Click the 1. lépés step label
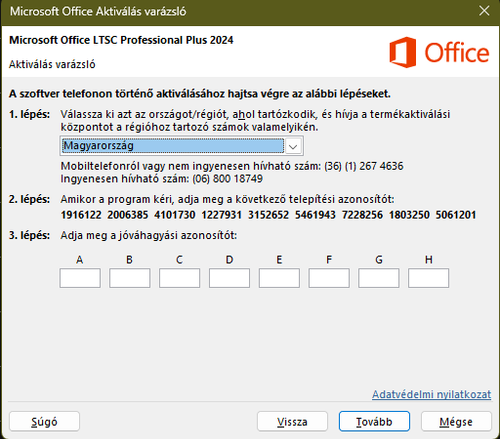Viewport: 500px width, 439px height. click(x=29, y=114)
